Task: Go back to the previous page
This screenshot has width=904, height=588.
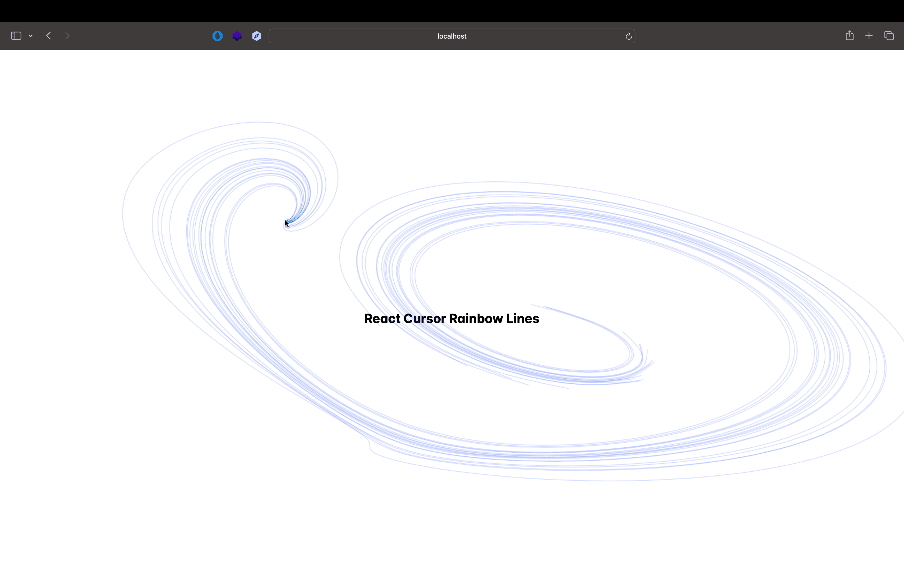Action: [49, 36]
